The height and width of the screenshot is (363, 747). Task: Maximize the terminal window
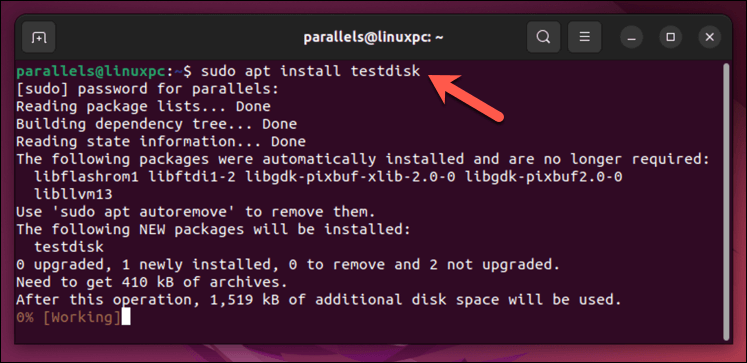[x=670, y=37]
